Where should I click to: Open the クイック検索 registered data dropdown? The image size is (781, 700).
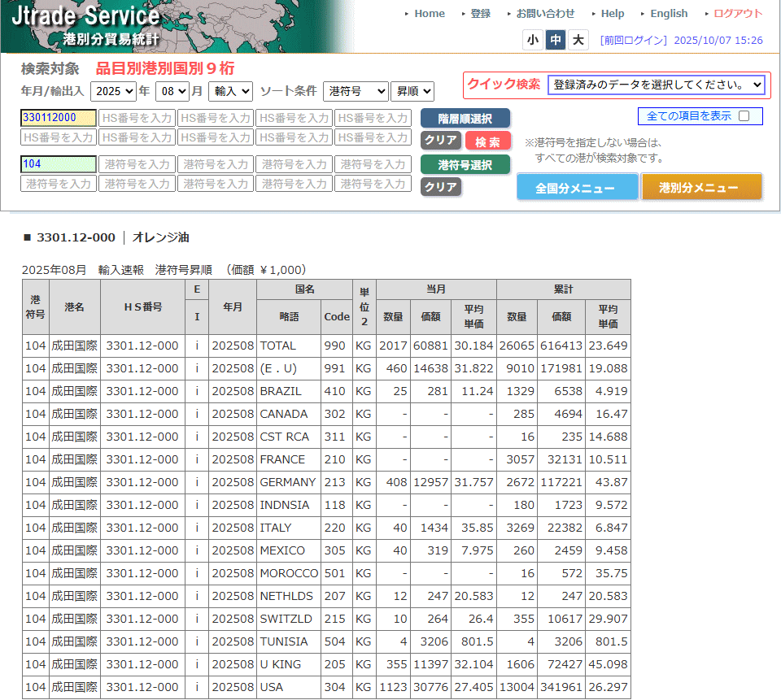point(657,85)
